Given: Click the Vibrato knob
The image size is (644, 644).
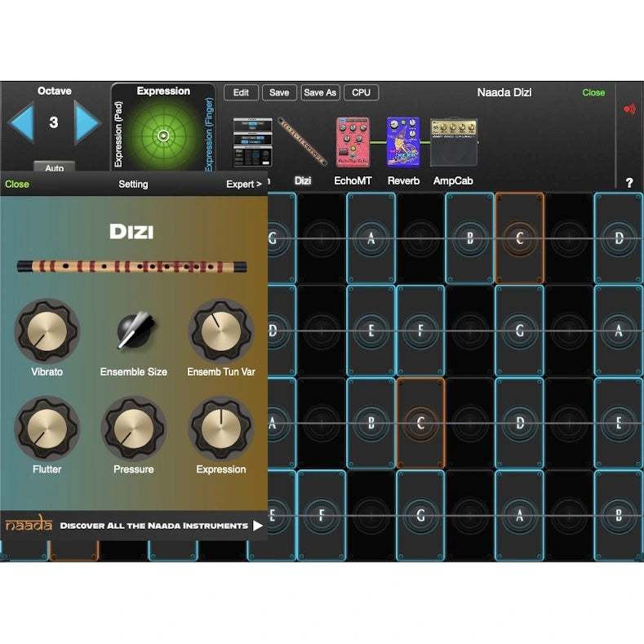Looking at the screenshot, I should (47, 331).
